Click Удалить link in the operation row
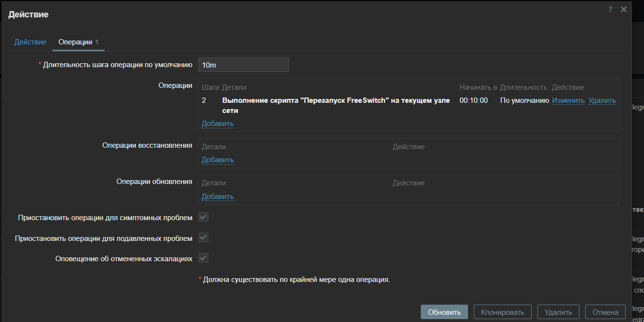This screenshot has width=644, height=322. point(602,100)
